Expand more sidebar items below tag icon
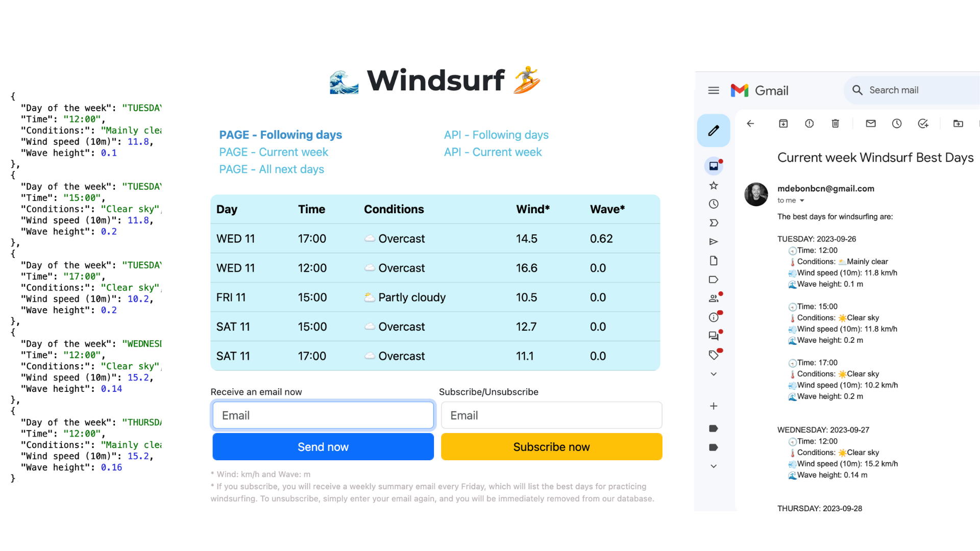 tap(714, 374)
